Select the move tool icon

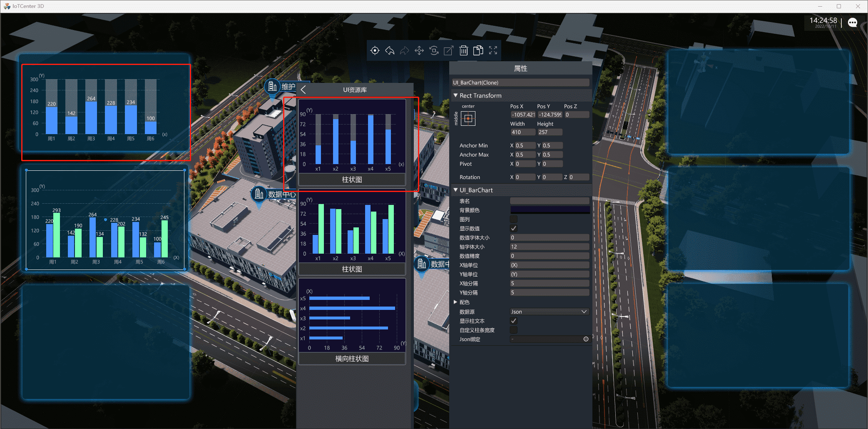point(419,51)
